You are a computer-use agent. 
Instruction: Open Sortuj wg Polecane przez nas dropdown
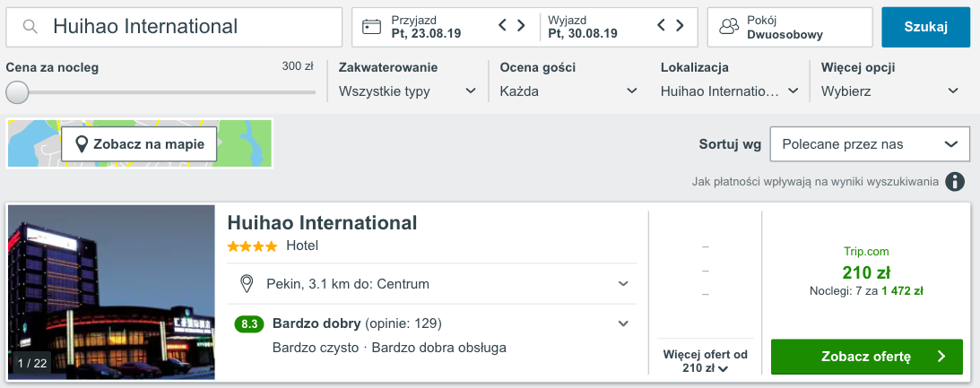coord(871,144)
